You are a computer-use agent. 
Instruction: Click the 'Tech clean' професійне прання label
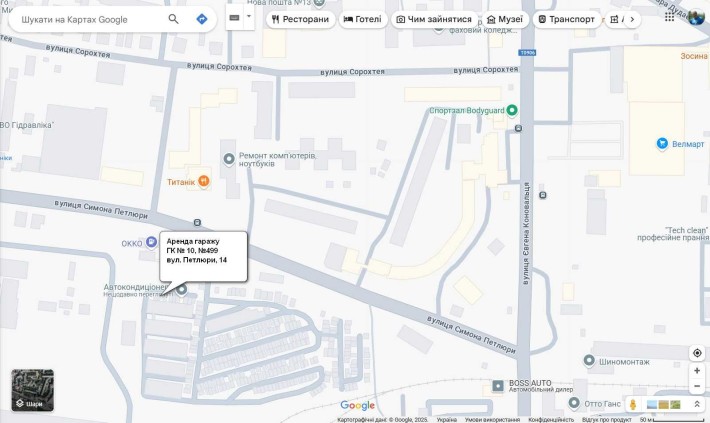tap(673, 234)
